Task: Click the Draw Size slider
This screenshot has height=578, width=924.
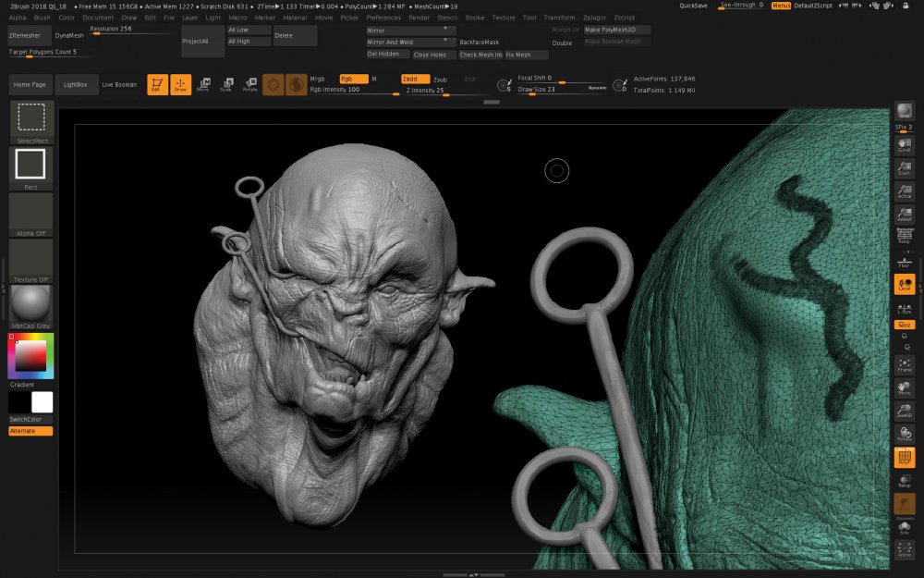Action: [x=562, y=90]
